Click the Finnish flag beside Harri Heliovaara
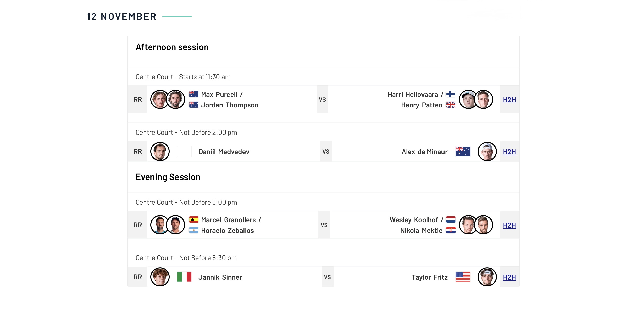The height and width of the screenshot is (310, 644). tap(451, 94)
